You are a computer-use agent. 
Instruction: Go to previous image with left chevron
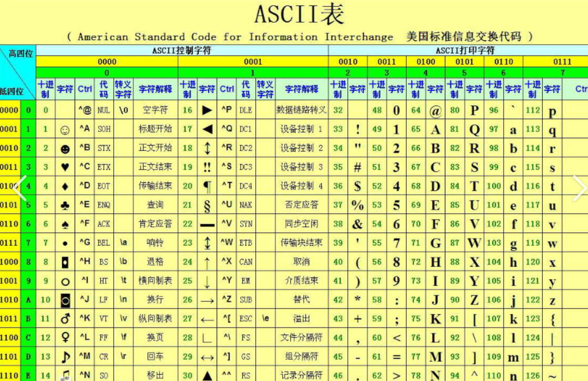point(20,188)
